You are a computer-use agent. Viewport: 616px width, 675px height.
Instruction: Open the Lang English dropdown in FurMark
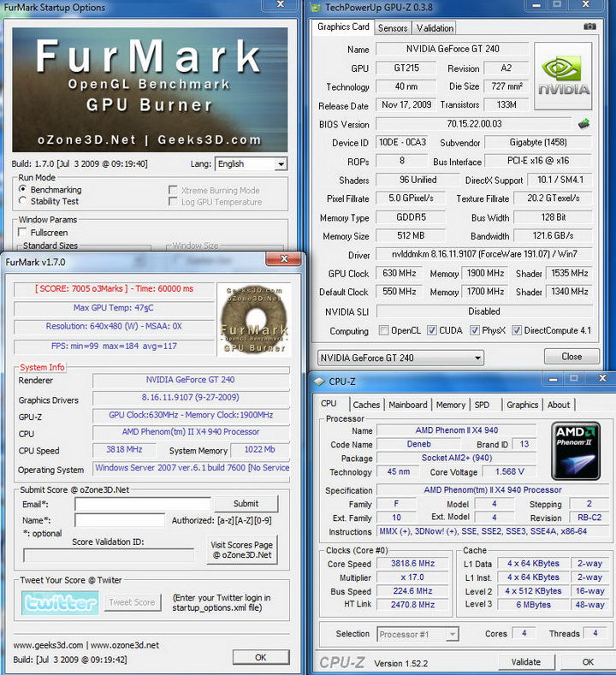click(251, 164)
